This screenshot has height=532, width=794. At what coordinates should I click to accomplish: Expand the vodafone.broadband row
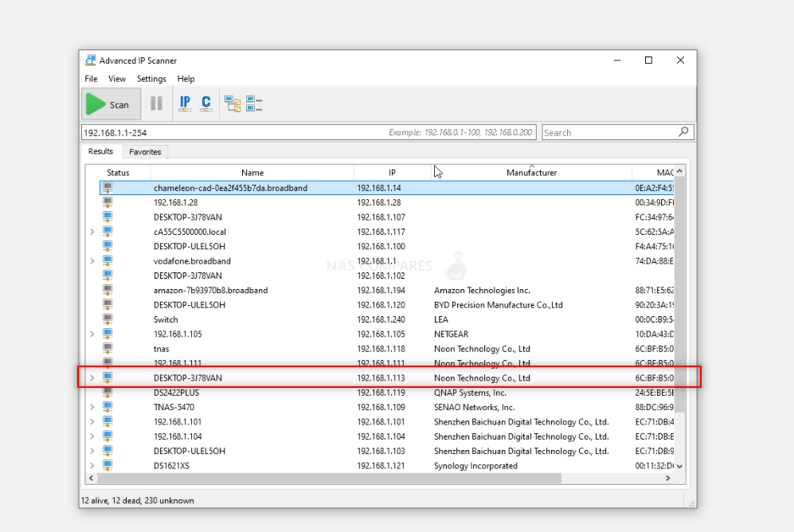[92, 261]
